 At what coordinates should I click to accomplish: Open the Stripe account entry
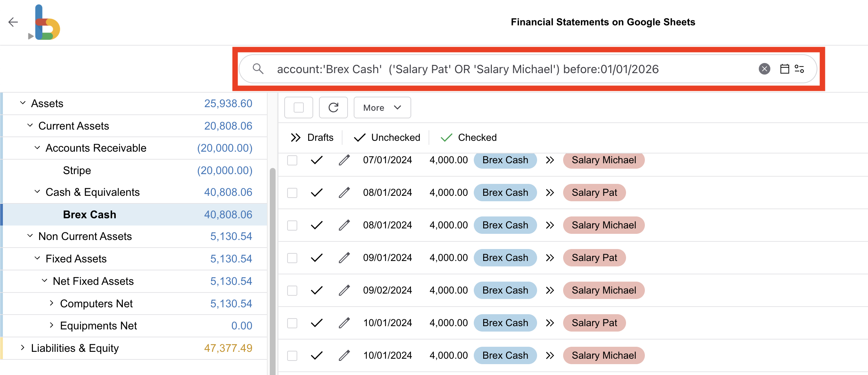(x=77, y=170)
